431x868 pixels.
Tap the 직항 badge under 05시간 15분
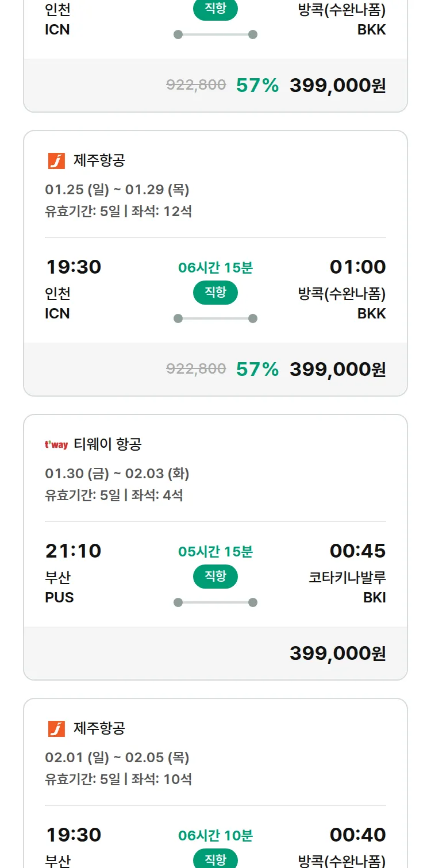point(215,577)
